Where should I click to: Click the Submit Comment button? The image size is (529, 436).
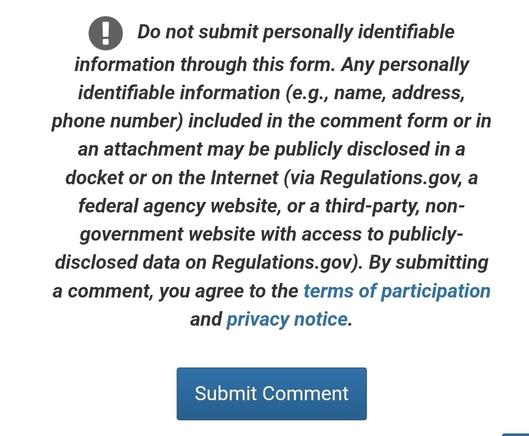click(x=272, y=394)
